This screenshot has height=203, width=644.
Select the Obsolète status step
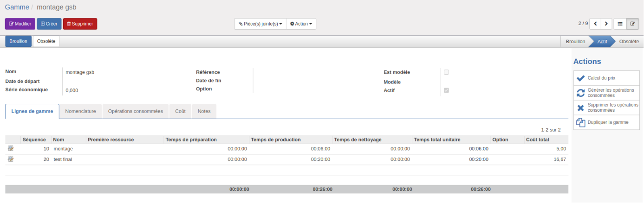(x=629, y=41)
